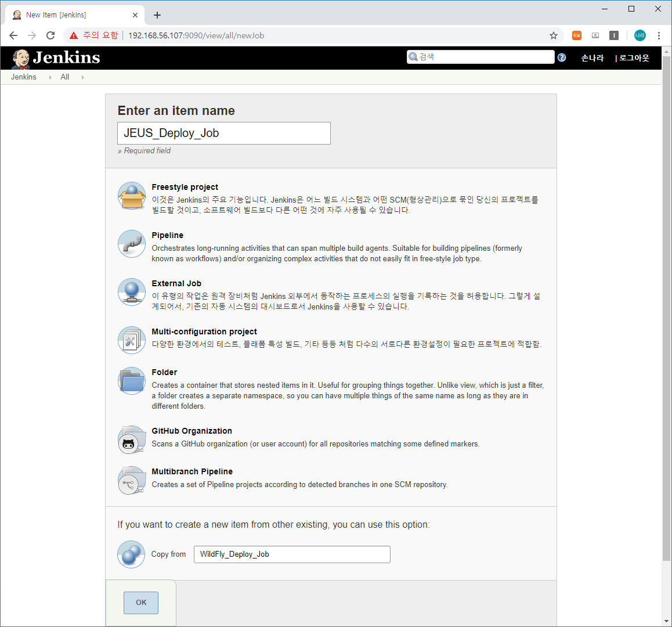Click the Enter an item name heading
This screenshot has height=627, width=672.
(176, 111)
